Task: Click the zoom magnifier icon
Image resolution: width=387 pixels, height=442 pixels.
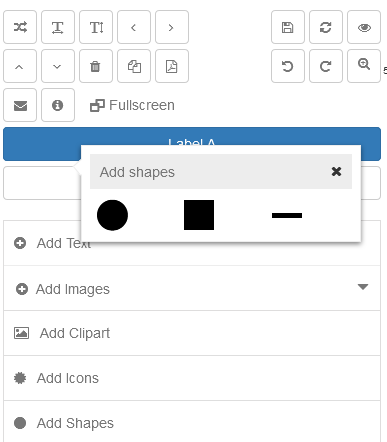Action: (364, 66)
